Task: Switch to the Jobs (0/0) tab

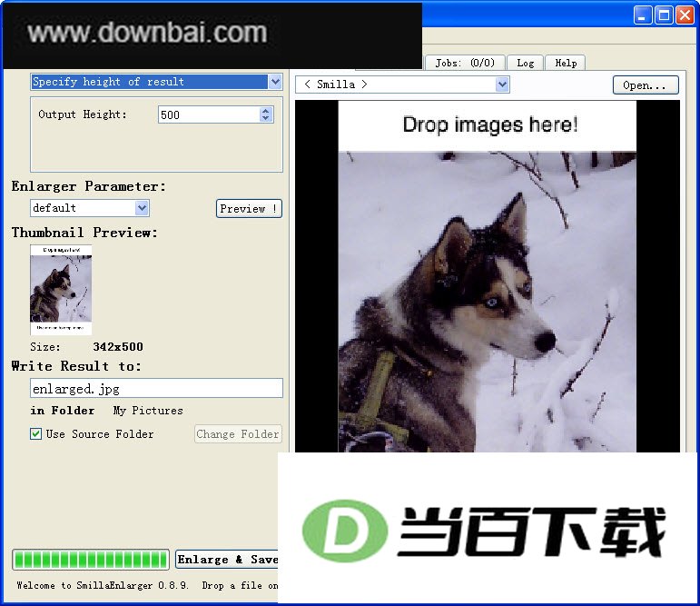Action: click(x=465, y=63)
